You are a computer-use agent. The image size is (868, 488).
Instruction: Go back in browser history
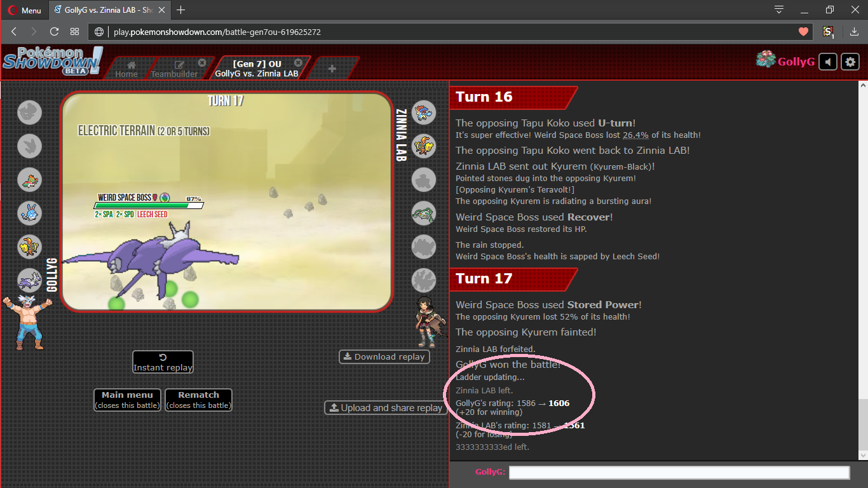(14, 31)
